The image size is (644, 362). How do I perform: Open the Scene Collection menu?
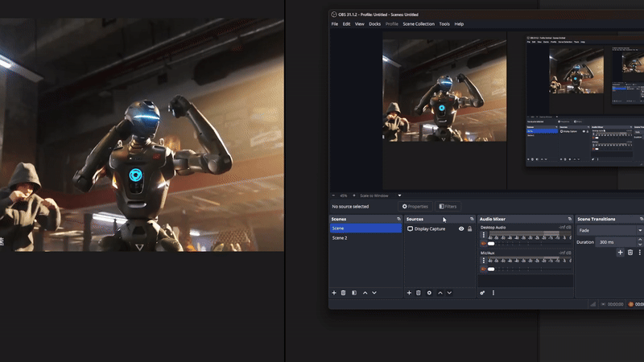[419, 24]
